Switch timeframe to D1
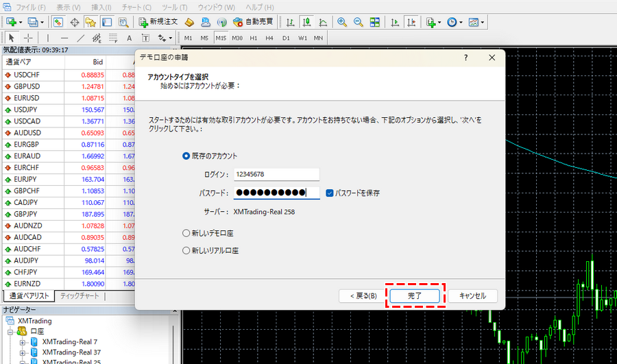This screenshot has height=364, width=617. pos(286,38)
